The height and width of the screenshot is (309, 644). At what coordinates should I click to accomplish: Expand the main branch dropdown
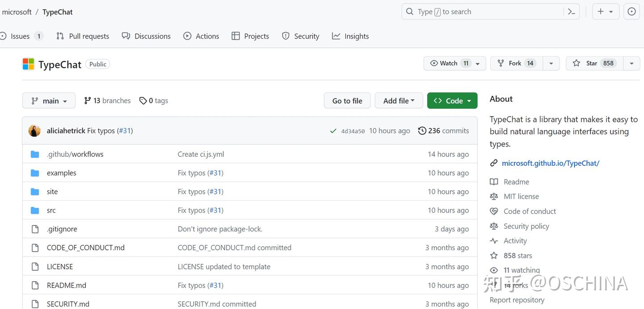pyautogui.click(x=49, y=101)
